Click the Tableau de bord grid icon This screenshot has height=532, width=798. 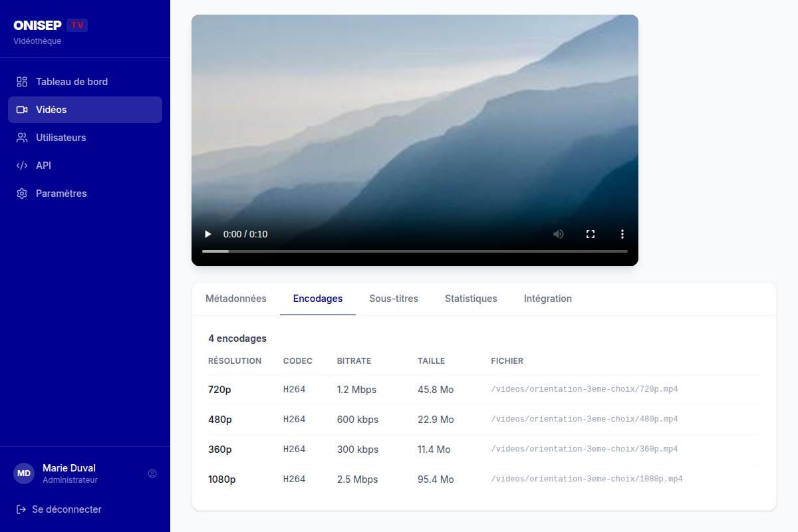click(x=22, y=82)
